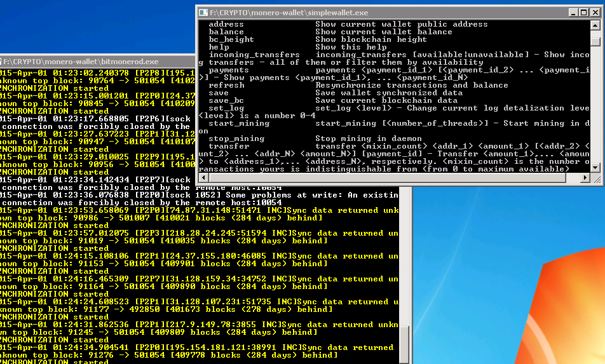605x364 pixels.
Task: Click 'top block: 91276 -> 501054' log line
Action: point(168,356)
